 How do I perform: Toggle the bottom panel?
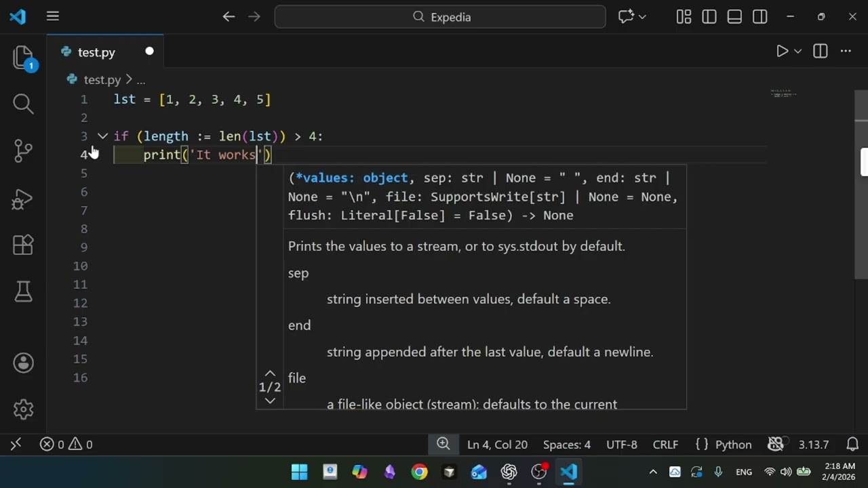[x=734, y=17]
